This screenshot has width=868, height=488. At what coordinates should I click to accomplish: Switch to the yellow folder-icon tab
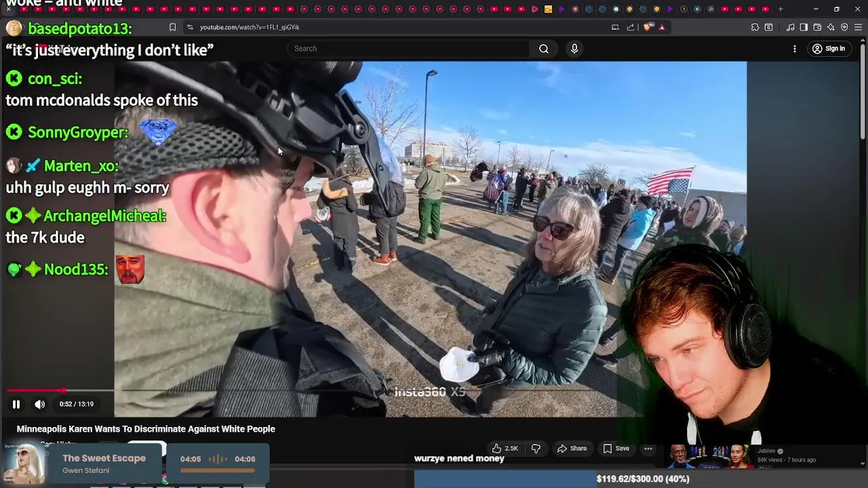548,9
